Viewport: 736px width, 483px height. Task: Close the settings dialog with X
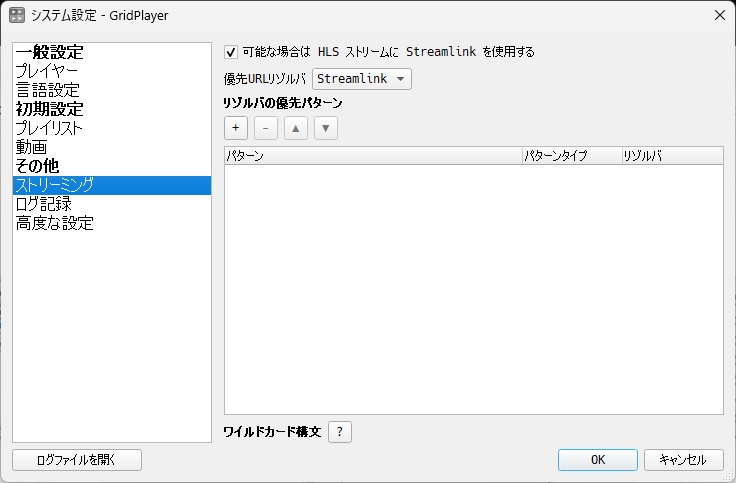(719, 14)
